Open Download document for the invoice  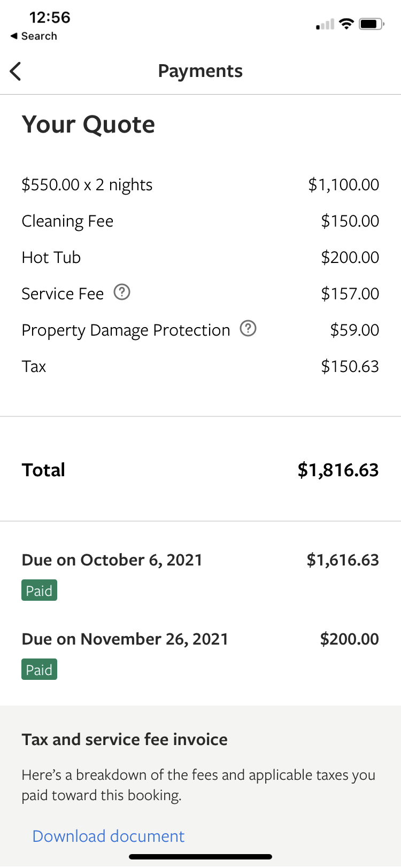(107, 835)
